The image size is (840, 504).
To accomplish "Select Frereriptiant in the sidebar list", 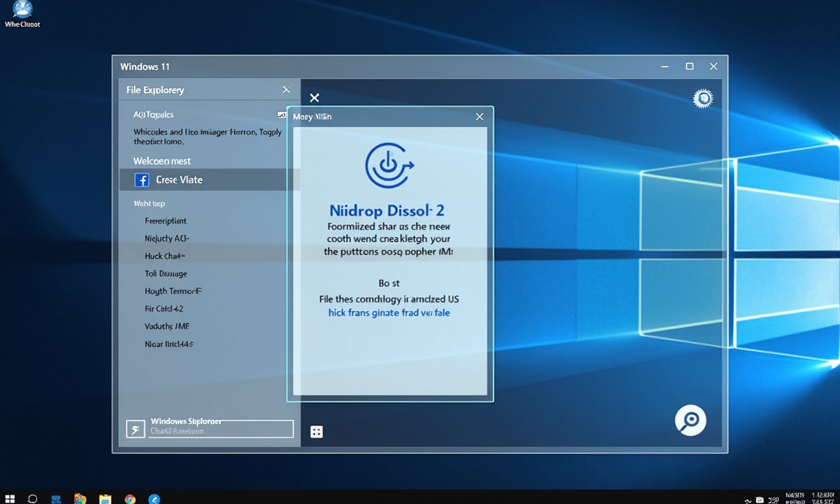I will click(166, 221).
